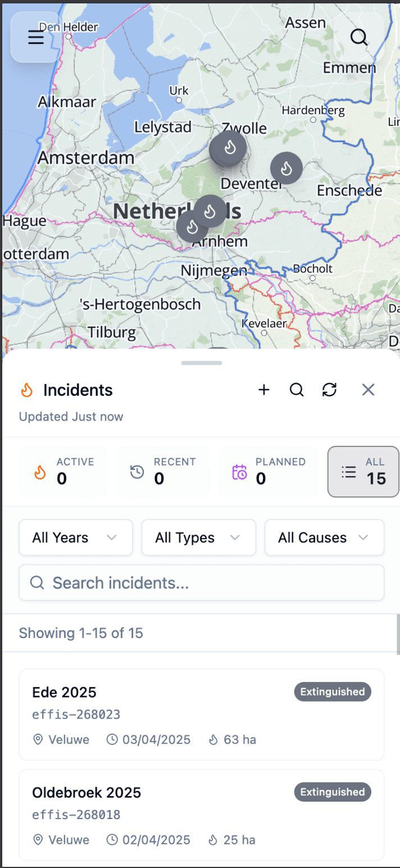
Task: Click the Search incidents input field
Action: click(x=201, y=582)
